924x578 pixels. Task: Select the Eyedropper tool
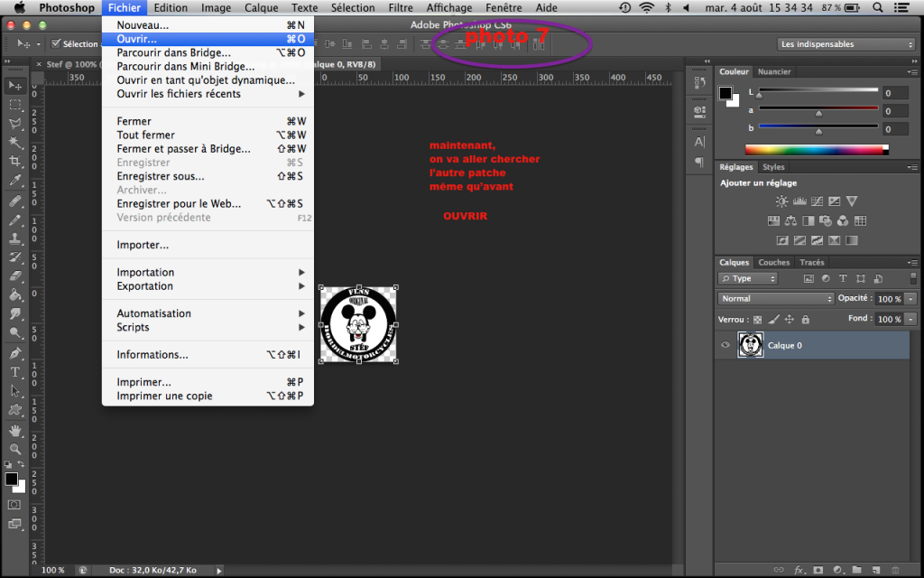click(x=15, y=180)
